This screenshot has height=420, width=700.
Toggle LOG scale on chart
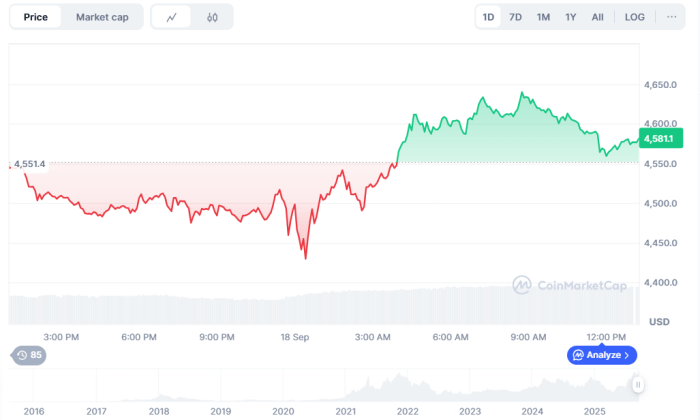coord(635,17)
